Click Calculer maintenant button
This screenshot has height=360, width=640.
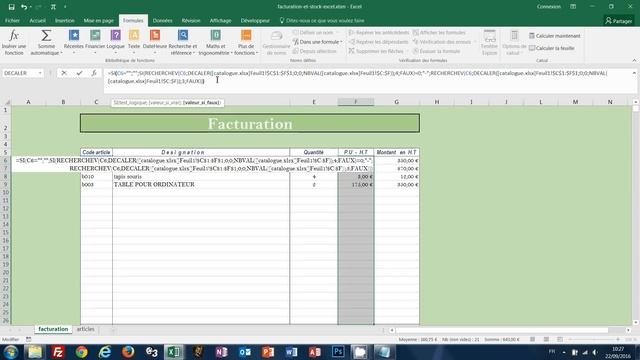(x=554, y=36)
